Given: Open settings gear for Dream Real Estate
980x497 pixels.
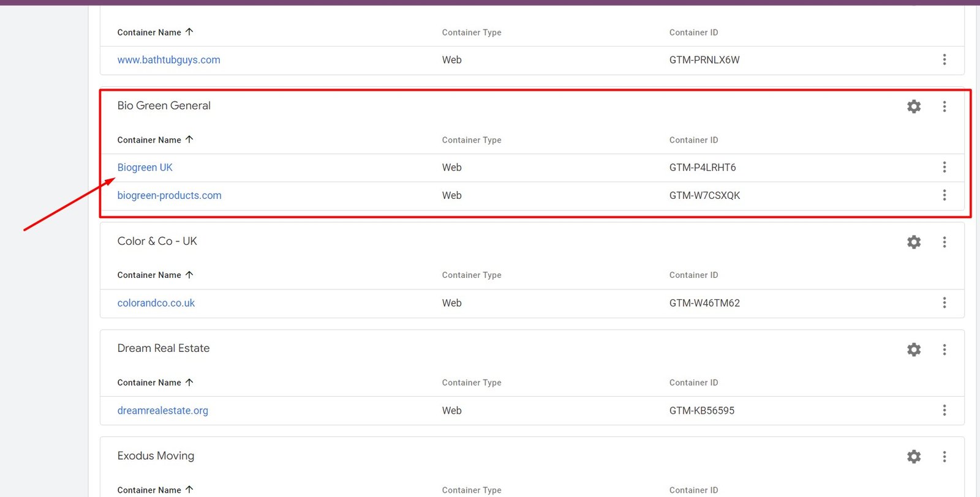Looking at the screenshot, I should tap(914, 349).
